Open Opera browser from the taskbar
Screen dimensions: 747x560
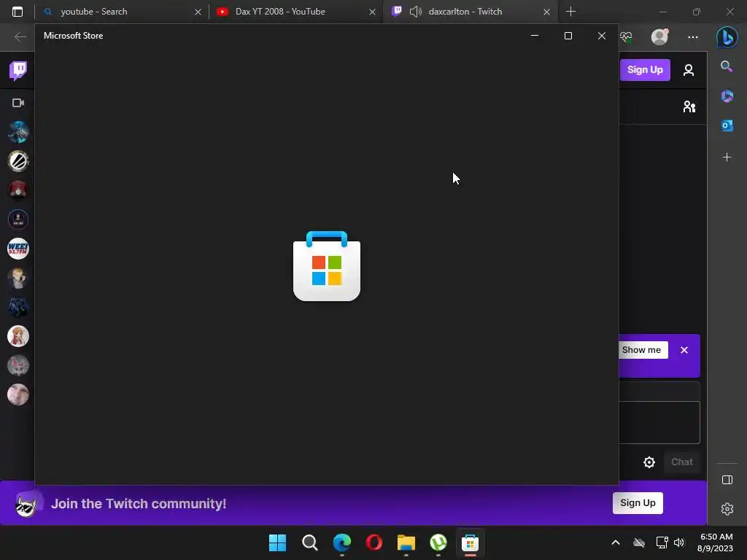point(374,542)
